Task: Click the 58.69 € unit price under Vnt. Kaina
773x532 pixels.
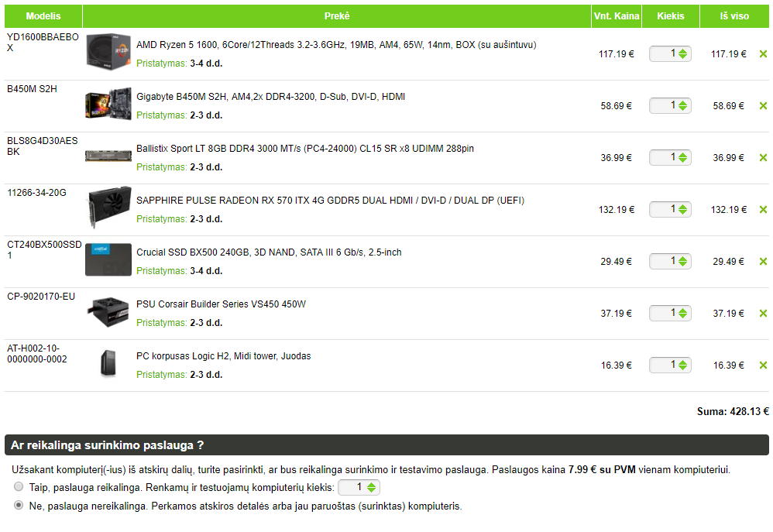Action: coord(617,106)
